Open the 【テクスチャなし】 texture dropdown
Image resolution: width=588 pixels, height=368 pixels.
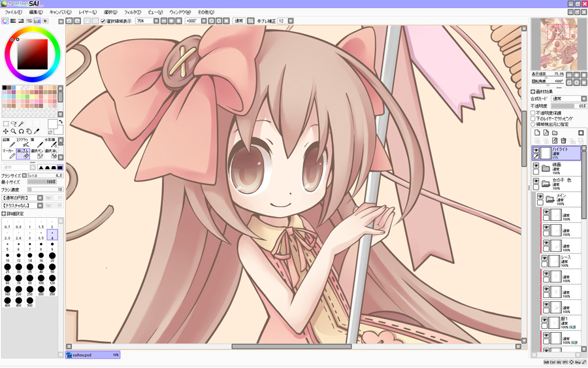click(x=40, y=205)
